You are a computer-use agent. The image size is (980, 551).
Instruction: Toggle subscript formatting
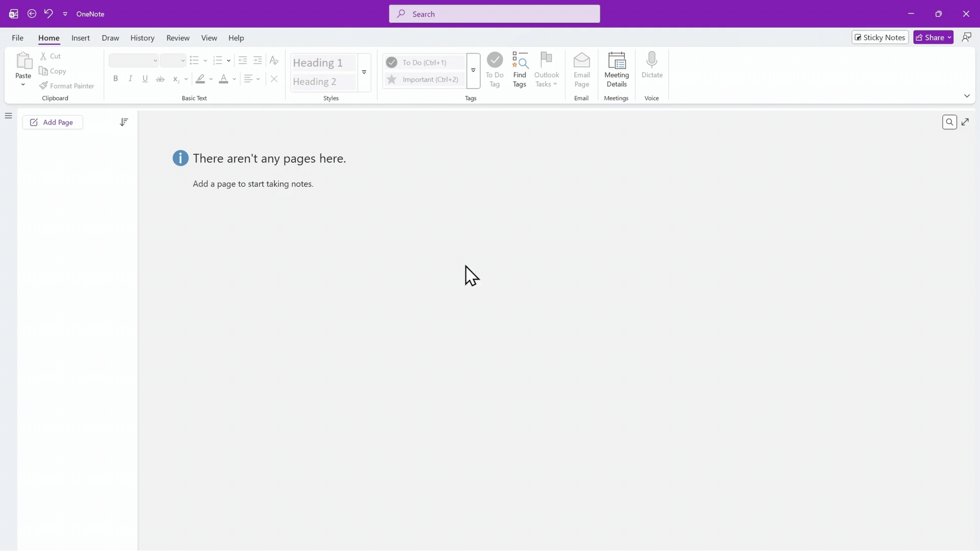[x=176, y=79]
